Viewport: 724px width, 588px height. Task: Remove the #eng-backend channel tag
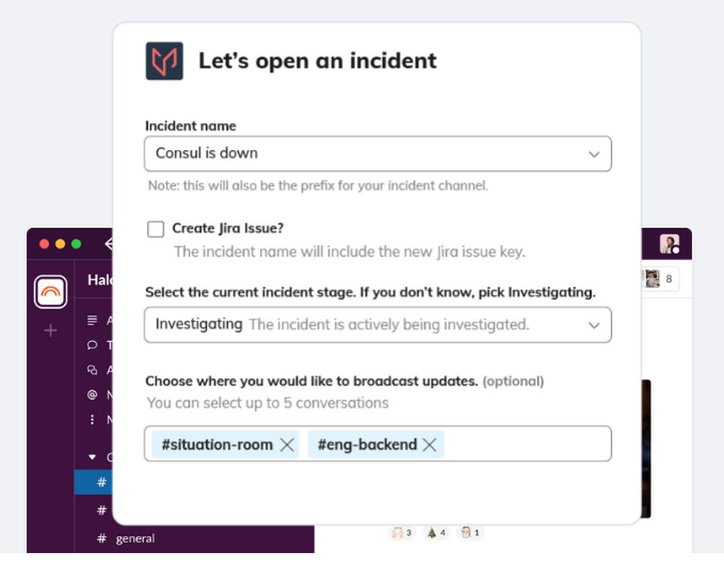tap(429, 445)
